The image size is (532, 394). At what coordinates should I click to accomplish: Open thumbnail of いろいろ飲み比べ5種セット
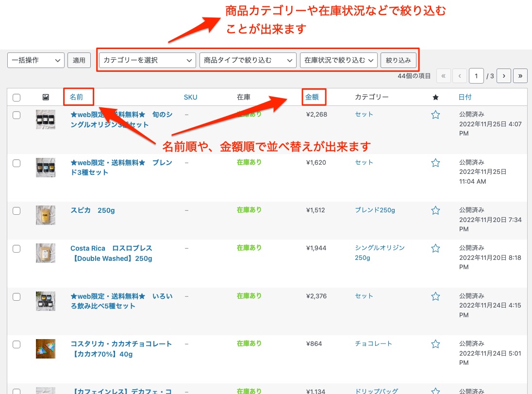[x=46, y=301]
